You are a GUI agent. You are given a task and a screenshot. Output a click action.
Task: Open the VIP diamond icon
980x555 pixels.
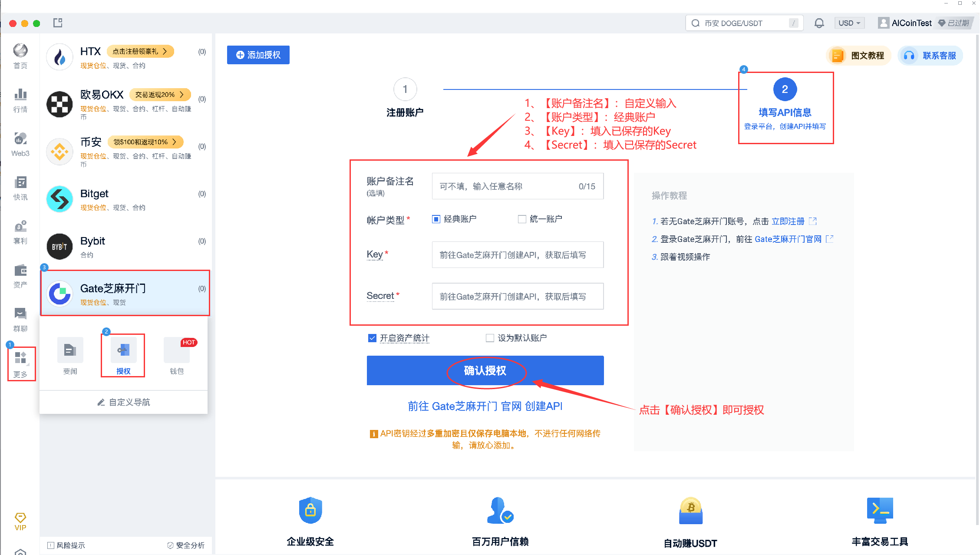[x=20, y=518]
